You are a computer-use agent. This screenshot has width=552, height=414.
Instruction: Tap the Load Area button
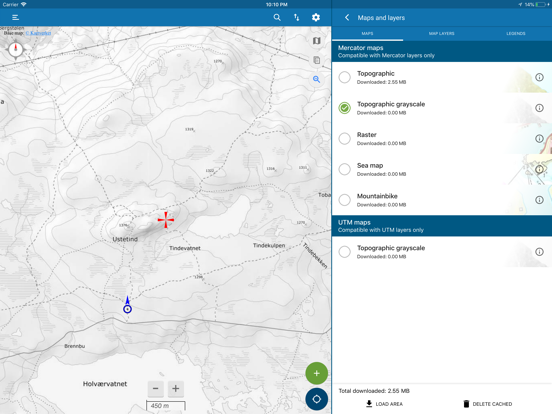click(x=384, y=404)
